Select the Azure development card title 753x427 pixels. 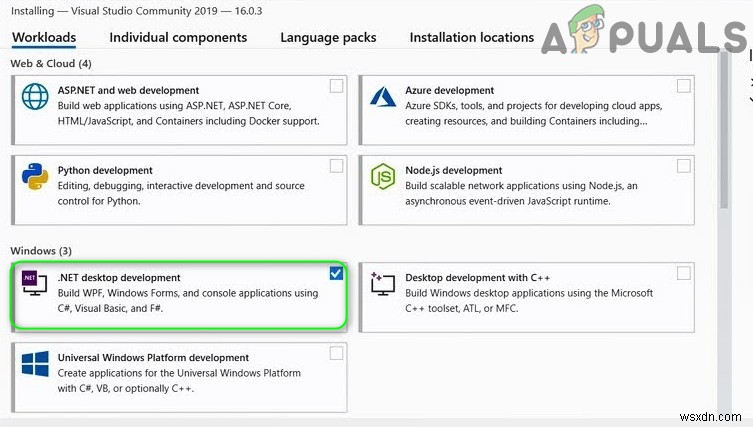pos(449,90)
